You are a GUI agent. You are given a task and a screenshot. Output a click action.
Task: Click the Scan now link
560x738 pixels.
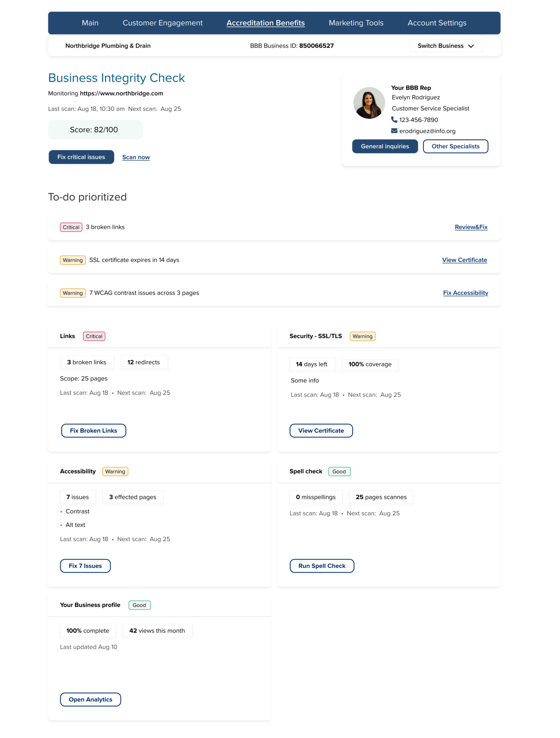coord(136,157)
